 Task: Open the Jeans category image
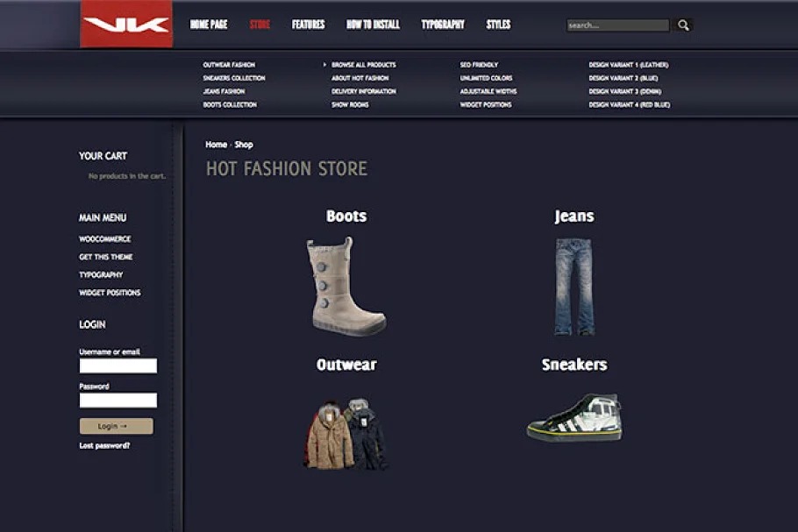574,287
